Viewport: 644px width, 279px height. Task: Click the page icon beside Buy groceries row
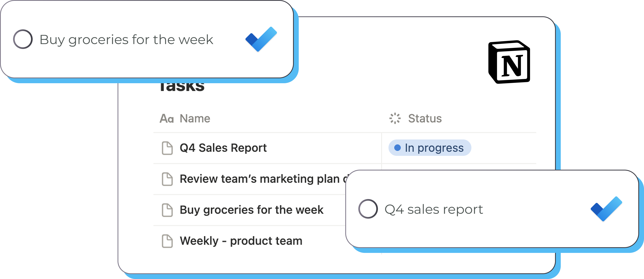point(167,210)
